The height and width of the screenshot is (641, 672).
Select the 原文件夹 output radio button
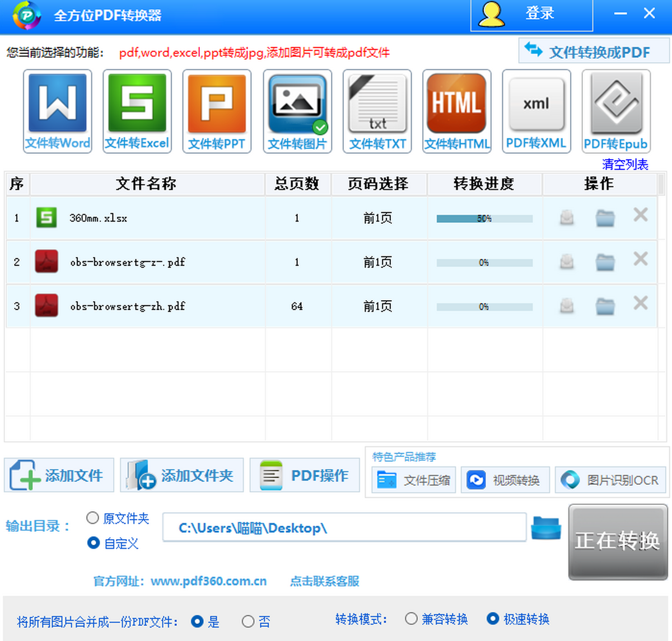[x=93, y=518]
